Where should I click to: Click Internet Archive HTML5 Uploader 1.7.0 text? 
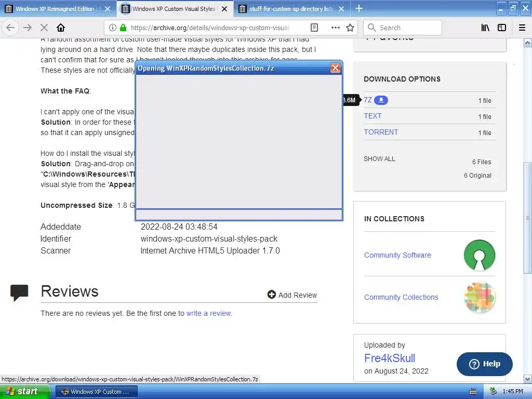210,251
